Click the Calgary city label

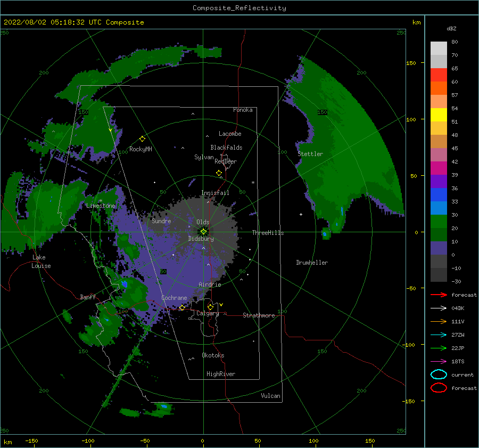point(208,313)
